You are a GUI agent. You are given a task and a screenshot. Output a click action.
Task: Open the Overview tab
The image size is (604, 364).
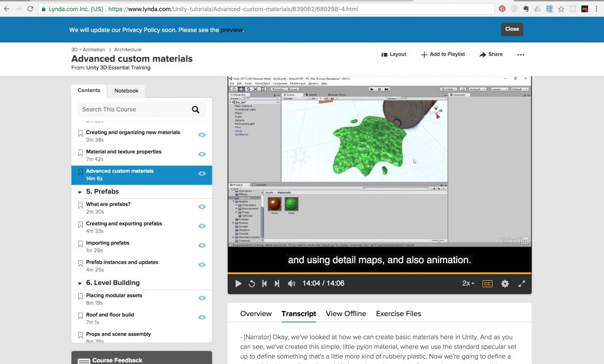tap(256, 313)
